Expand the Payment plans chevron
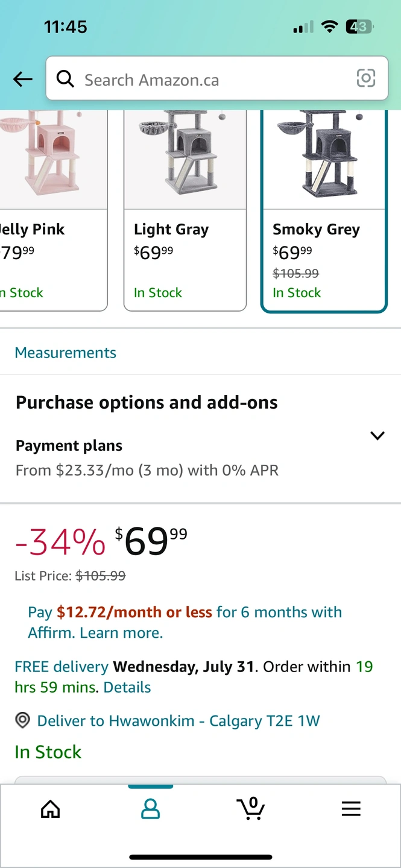401x868 pixels. (377, 436)
